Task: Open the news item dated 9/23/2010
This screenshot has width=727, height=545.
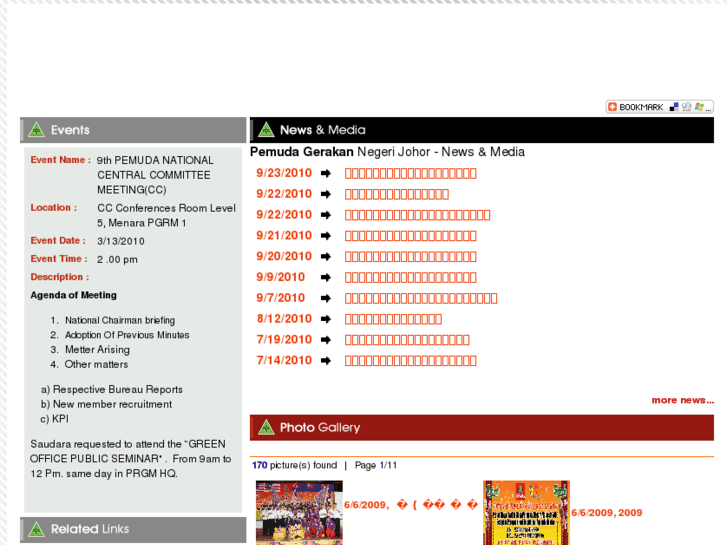Action: tap(410, 173)
